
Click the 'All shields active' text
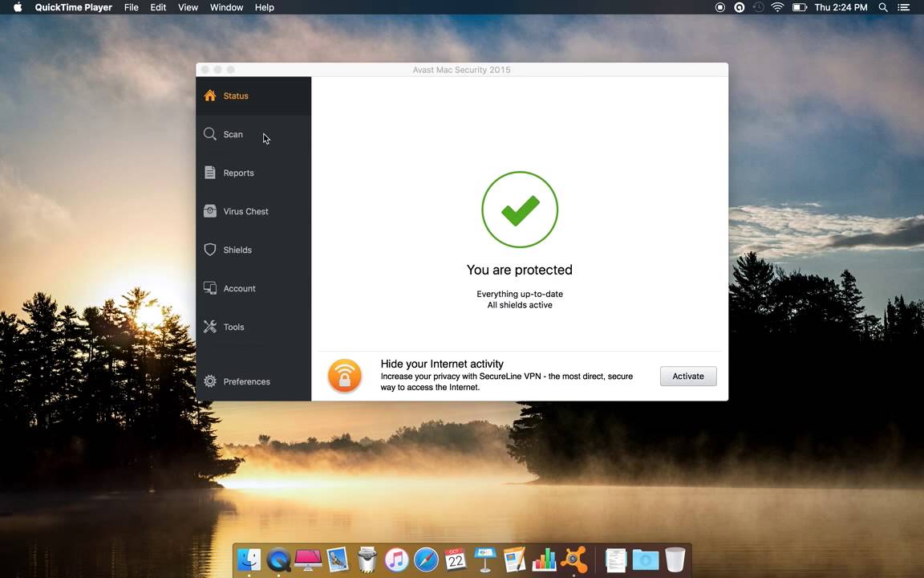[x=520, y=305]
